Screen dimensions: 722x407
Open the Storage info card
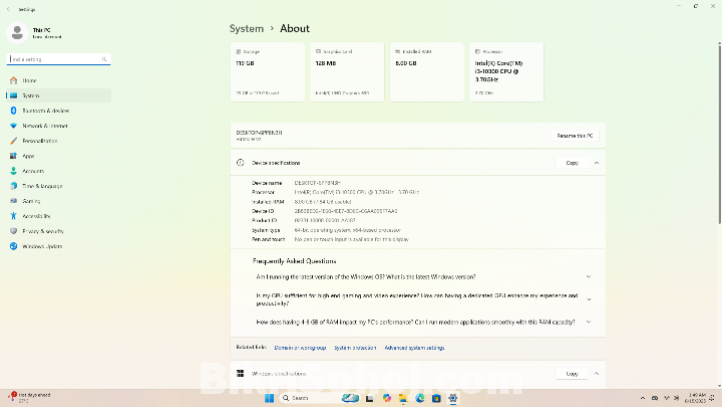point(268,72)
